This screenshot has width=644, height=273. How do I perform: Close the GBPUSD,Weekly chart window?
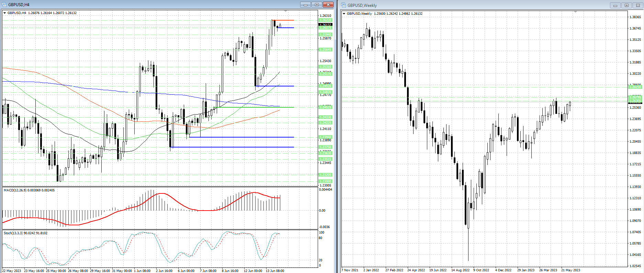click(638, 5)
